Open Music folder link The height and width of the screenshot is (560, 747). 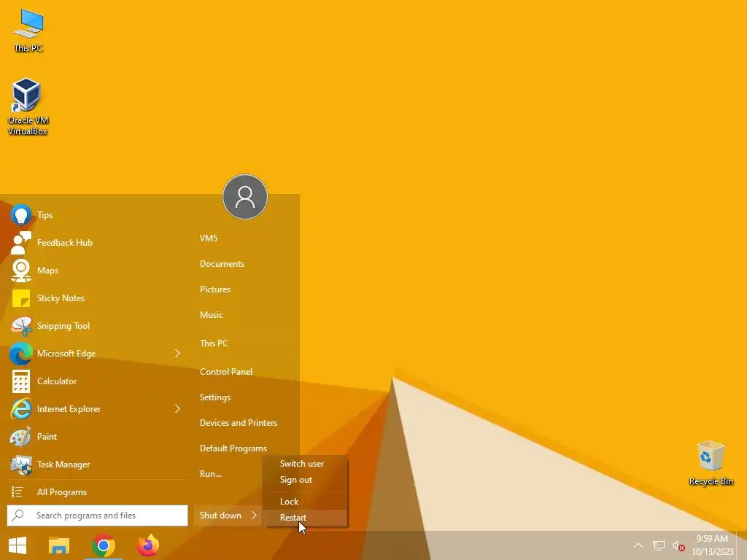pyautogui.click(x=212, y=315)
